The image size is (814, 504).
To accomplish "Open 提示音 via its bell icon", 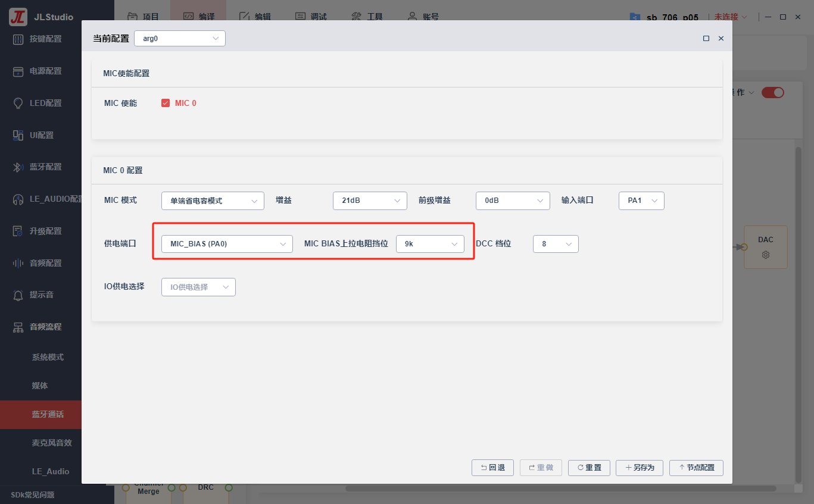I will (x=18, y=295).
